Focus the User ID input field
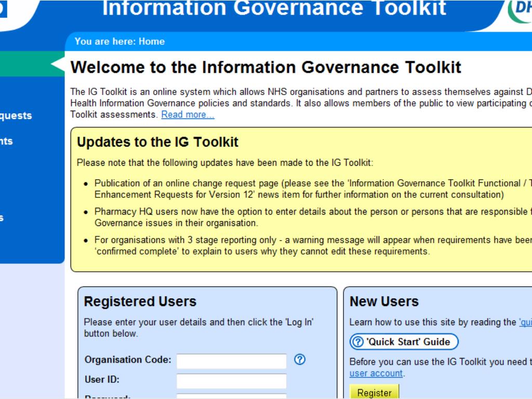 231,381
